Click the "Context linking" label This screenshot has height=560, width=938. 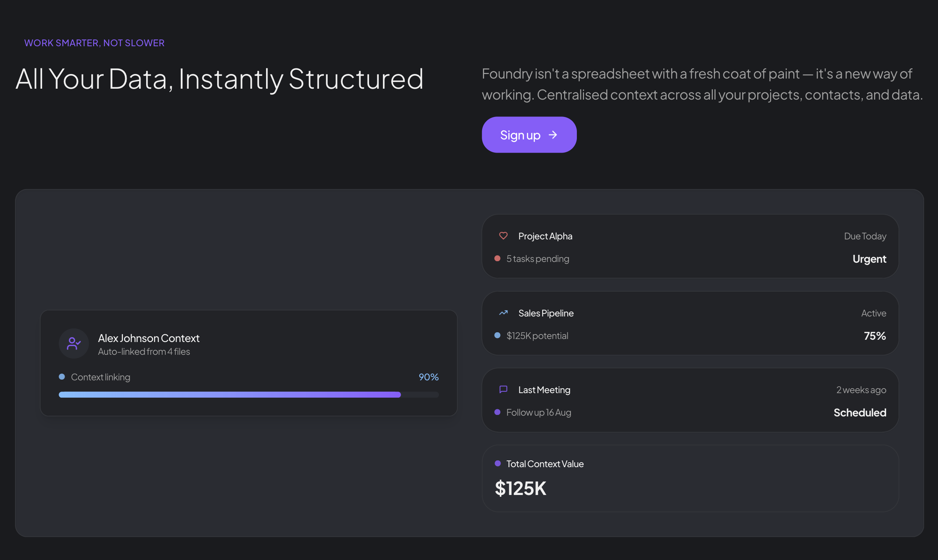[101, 377]
